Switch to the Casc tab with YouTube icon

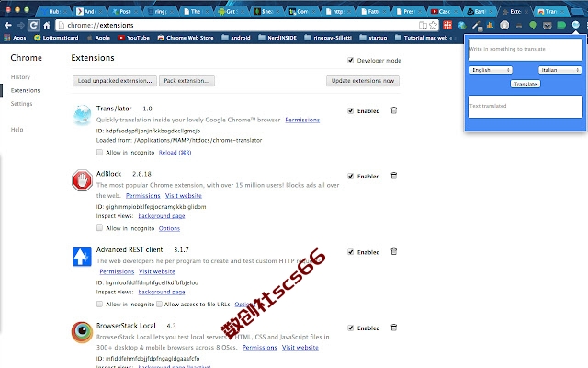444,11
